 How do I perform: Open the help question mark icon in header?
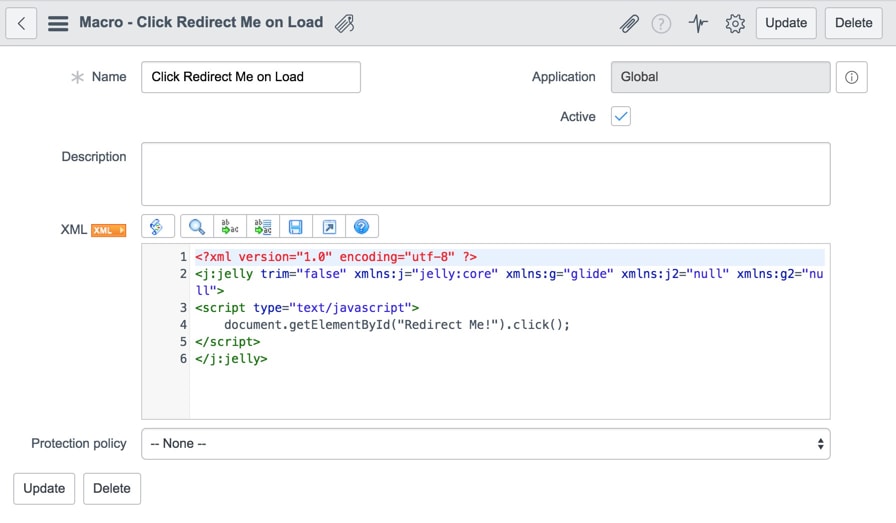661,23
